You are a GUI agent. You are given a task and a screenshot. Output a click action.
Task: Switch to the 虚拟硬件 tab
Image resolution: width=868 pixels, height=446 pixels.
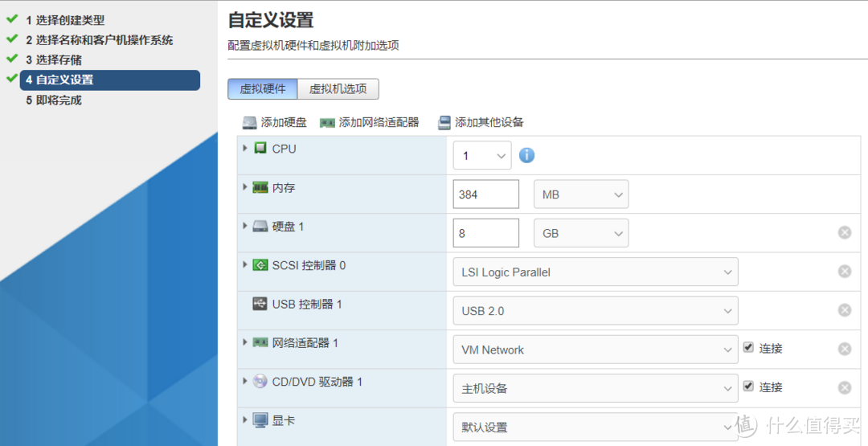262,89
